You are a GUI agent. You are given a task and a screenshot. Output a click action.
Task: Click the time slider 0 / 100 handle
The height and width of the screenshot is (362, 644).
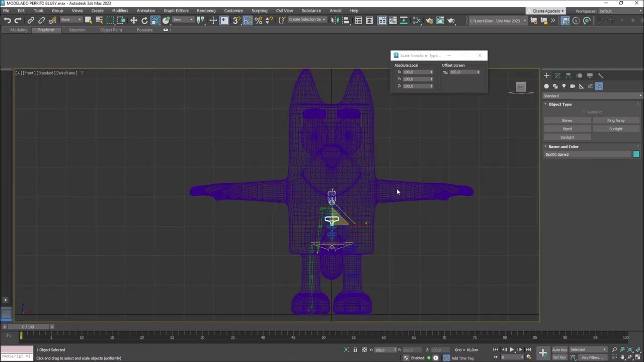coord(28,327)
